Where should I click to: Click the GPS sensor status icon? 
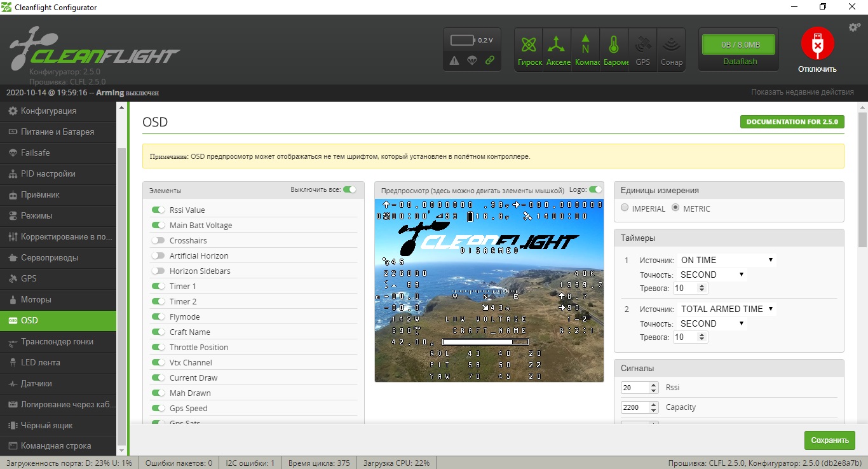pyautogui.click(x=642, y=49)
